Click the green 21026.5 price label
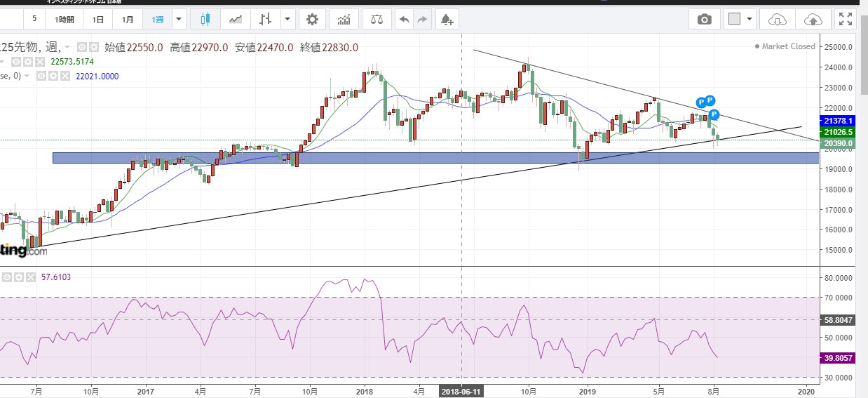The image size is (868, 398). tap(839, 132)
